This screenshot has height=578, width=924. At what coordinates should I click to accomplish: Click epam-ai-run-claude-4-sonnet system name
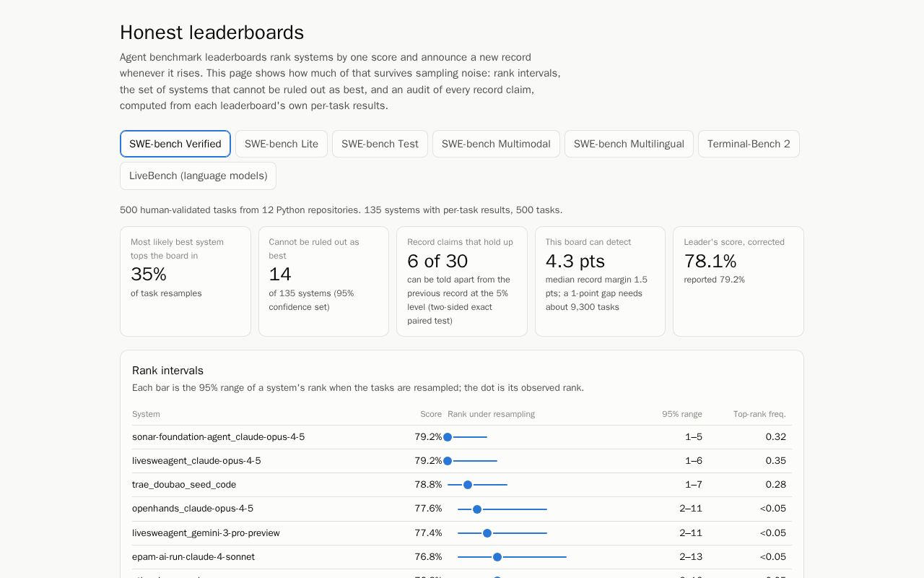[x=193, y=557]
